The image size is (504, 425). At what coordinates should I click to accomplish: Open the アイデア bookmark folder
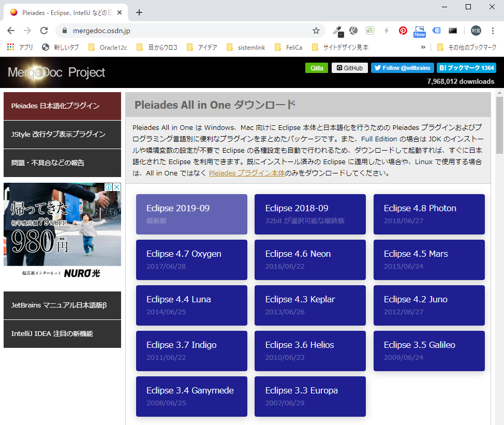pyautogui.click(x=202, y=47)
